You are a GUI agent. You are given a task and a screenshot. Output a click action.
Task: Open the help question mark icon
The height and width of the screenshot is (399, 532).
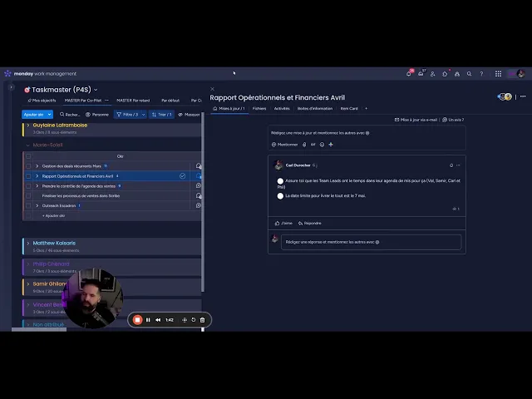pos(481,74)
